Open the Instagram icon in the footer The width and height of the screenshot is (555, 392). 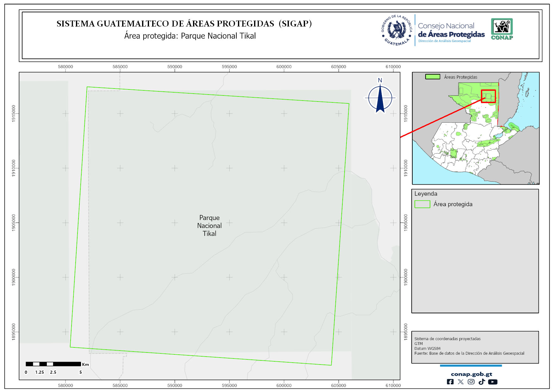point(471,382)
